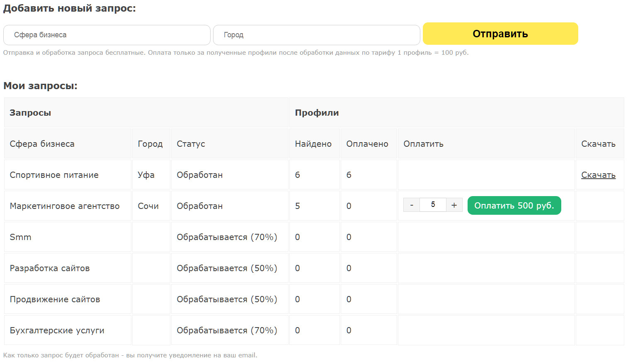This screenshot has height=364, width=628.
Task: Click the Сфера бизнеса input field
Action: click(x=107, y=35)
